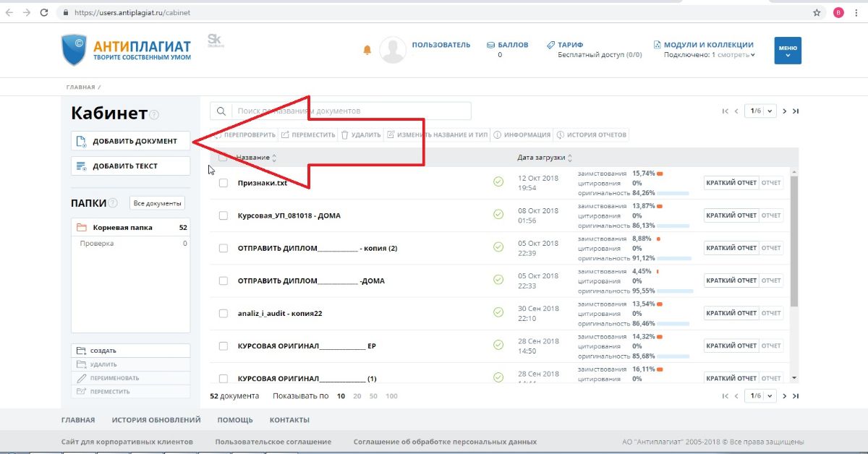Go to last page in bottom pager
Viewport: 868px width, 454px height.
click(x=796, y=396)
